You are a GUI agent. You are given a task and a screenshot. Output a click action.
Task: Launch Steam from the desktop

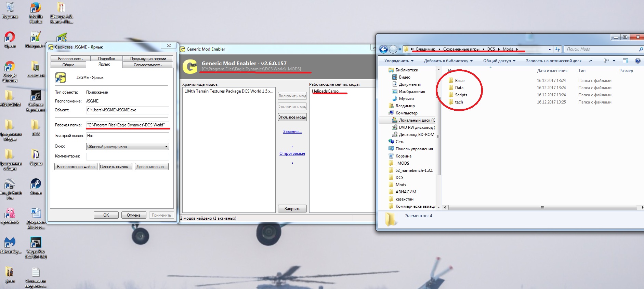(x=36, y=187)
